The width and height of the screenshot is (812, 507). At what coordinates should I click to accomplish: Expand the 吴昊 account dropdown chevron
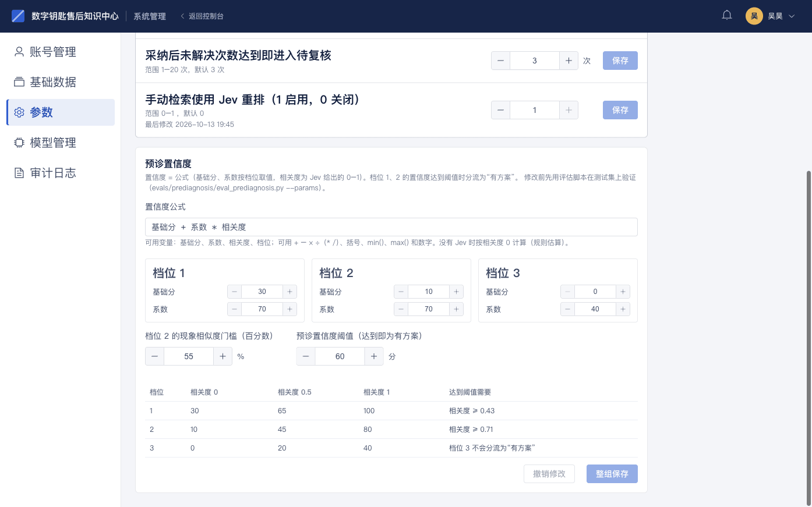click(792, 16)
